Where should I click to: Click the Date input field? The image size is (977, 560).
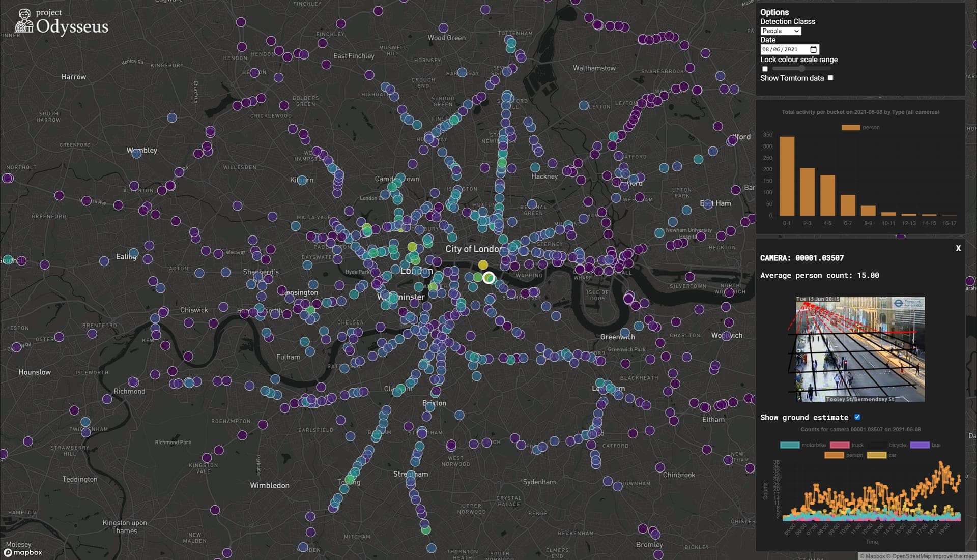(789, 49)
